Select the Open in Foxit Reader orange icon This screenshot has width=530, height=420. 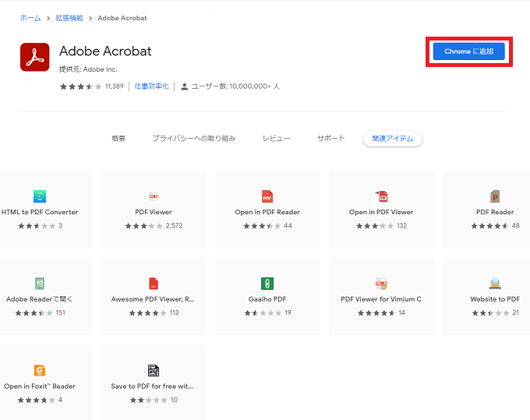coord(40,371)
